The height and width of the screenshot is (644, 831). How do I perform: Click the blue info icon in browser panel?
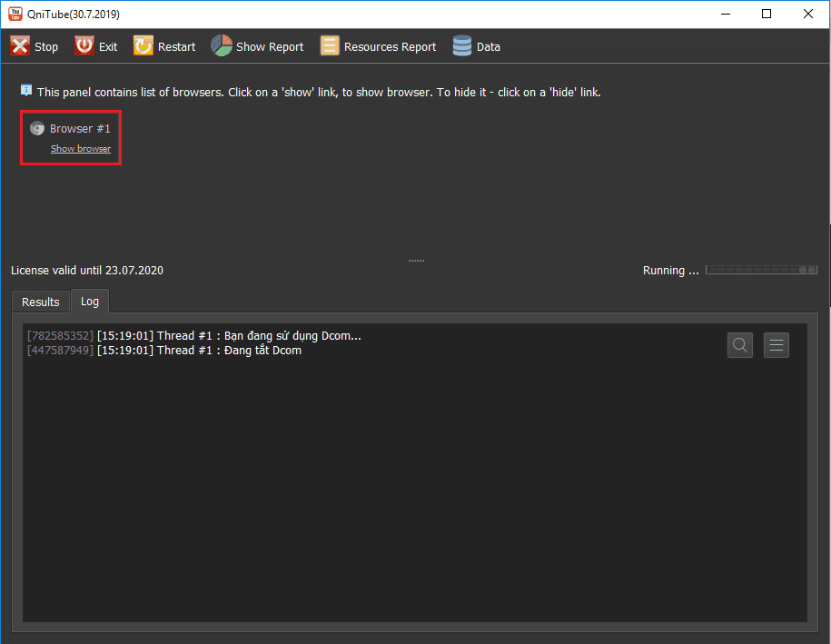tap(26, 91)
